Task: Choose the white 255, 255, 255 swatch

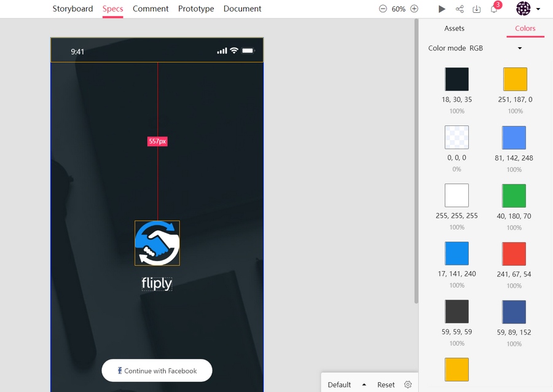Action: (x=457, y=195)
